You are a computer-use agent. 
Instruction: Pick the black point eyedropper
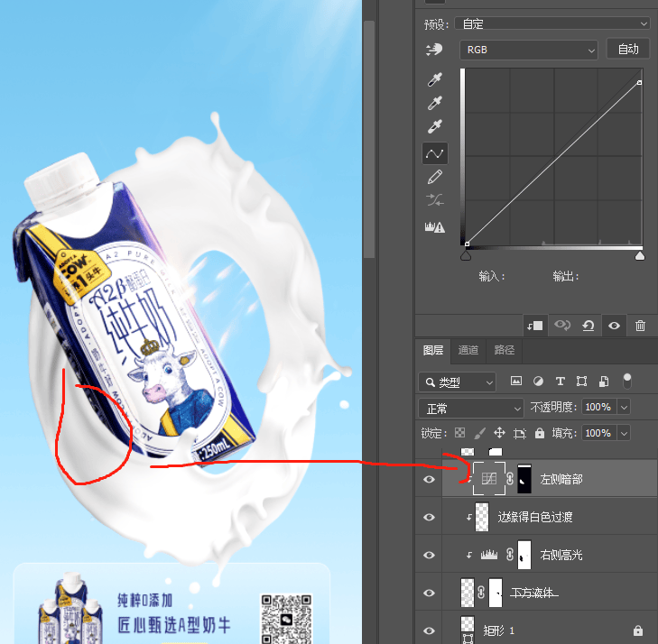[434, 79]
